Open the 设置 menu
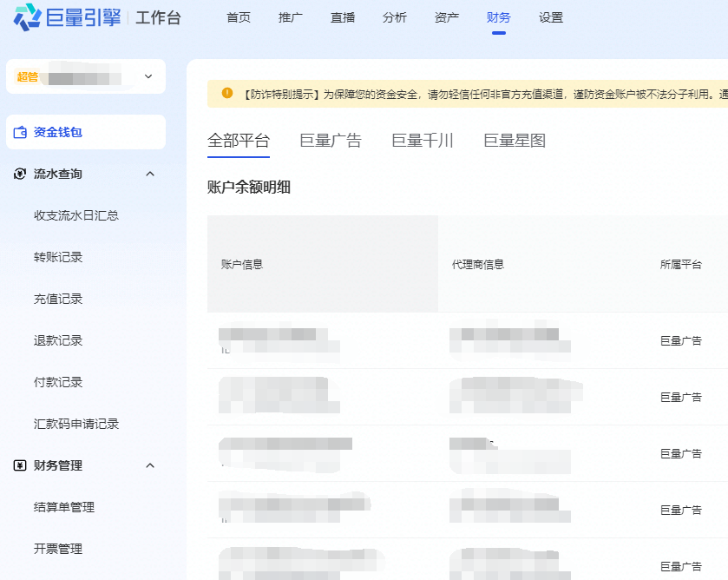Screen dimensions: 728x580 coord(551,17)
